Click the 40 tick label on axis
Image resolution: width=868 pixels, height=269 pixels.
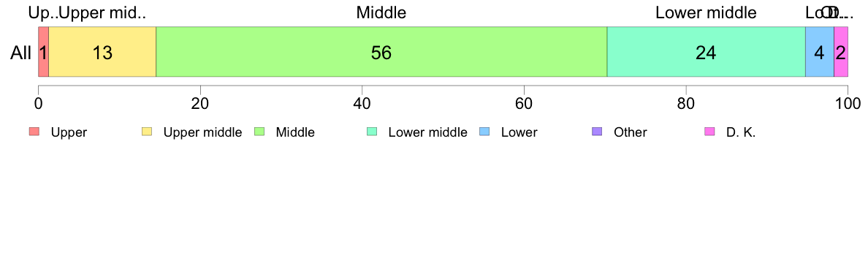[x=362, y=103]
